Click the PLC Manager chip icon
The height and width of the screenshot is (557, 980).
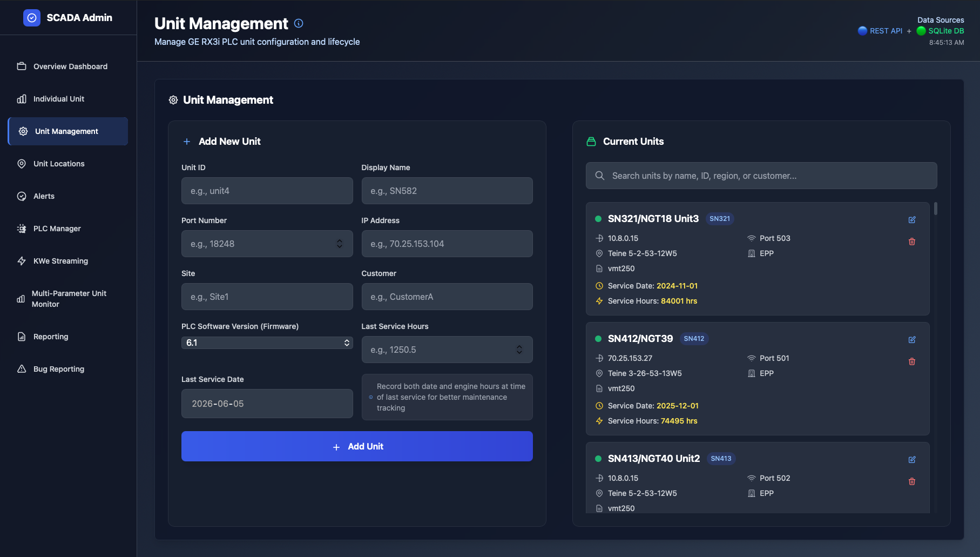point(22,229)
